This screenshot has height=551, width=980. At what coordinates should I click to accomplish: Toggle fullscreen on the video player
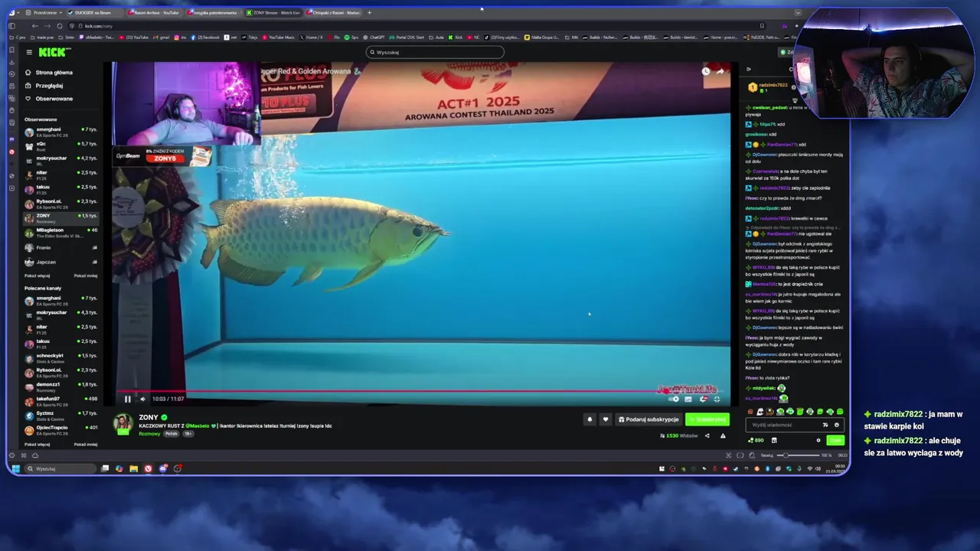click(717, 399)
